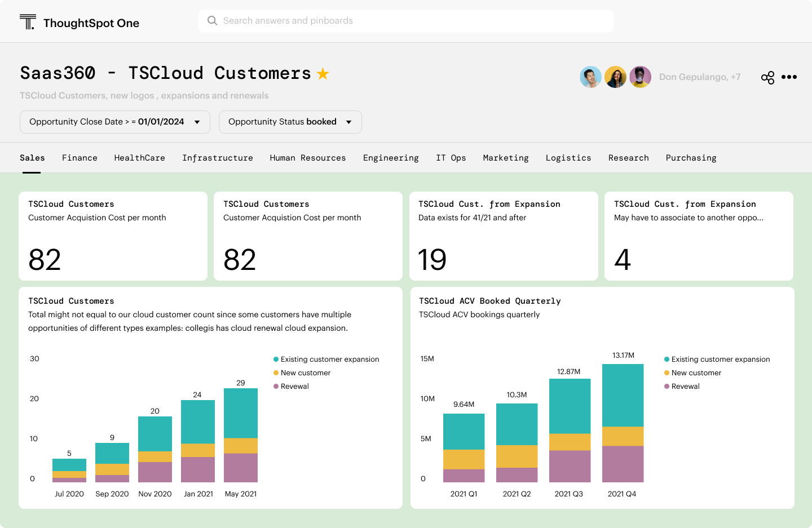
Task: Click the 2021 Q2 bar in ACV chart
Action: (517, 443)
